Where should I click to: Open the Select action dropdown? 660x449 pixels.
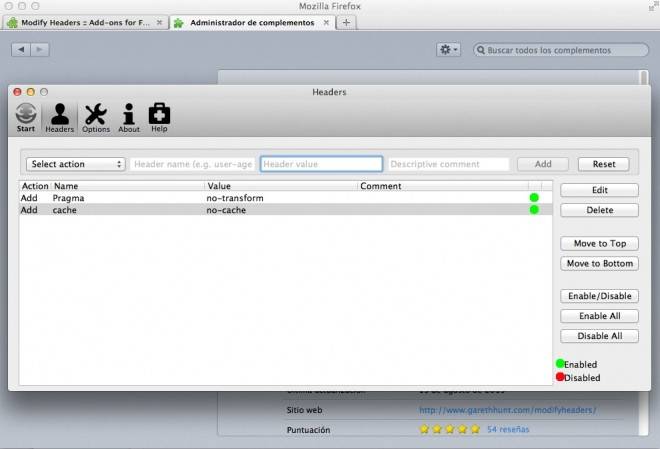coord(76,164)
